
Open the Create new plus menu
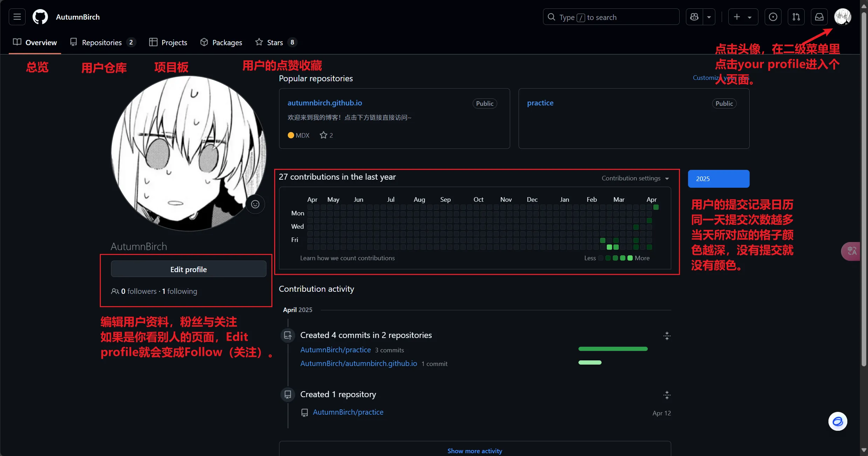pyautogui.click(x=743, y=17)
